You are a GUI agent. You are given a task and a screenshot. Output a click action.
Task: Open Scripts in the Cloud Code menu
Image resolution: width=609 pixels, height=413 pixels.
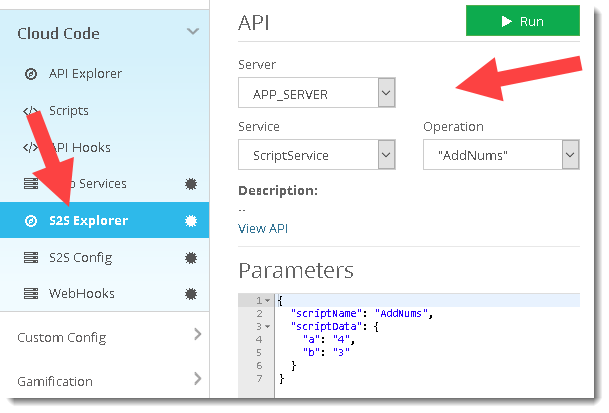(68, 111)
